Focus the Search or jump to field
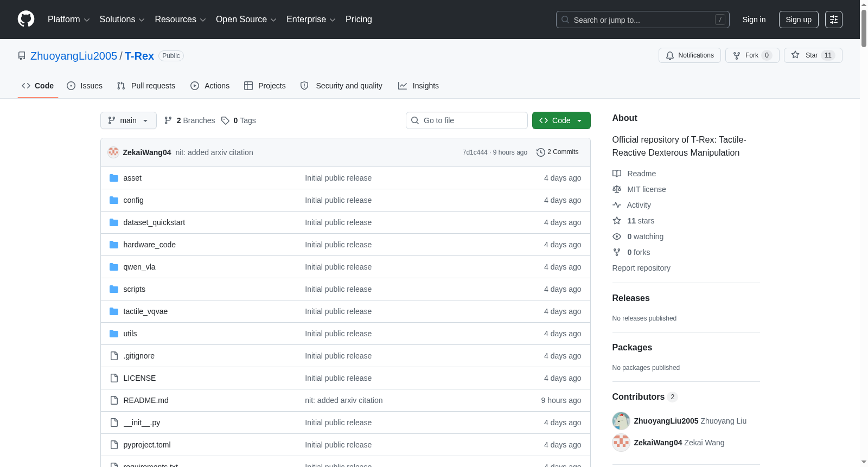Screen dimensions: 868x467 click(642, 20)
